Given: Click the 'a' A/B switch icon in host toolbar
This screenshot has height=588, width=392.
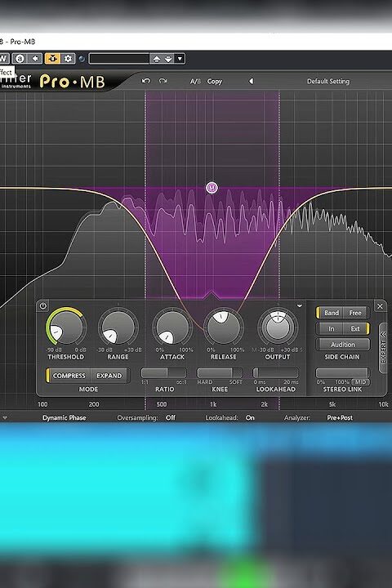Looking at the screenshot, I should 20,59.
